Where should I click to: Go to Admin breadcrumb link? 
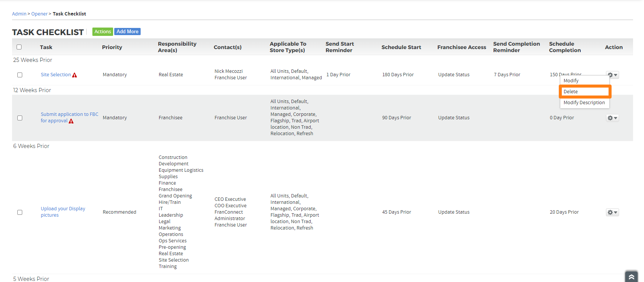(19, 14)
